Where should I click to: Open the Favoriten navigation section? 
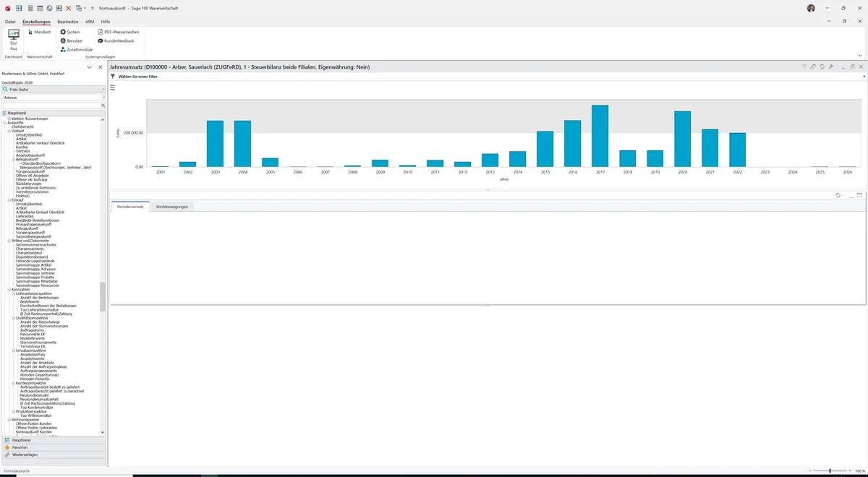[x=54, y=447]
